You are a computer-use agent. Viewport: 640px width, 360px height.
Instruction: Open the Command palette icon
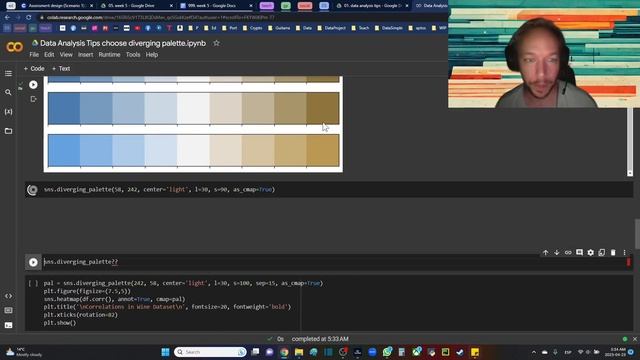pyautogui.click(x=8, y=311)
